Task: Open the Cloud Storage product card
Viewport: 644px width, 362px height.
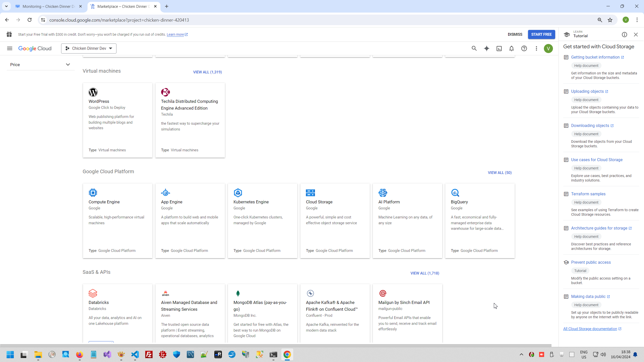Action: point(335,220)
